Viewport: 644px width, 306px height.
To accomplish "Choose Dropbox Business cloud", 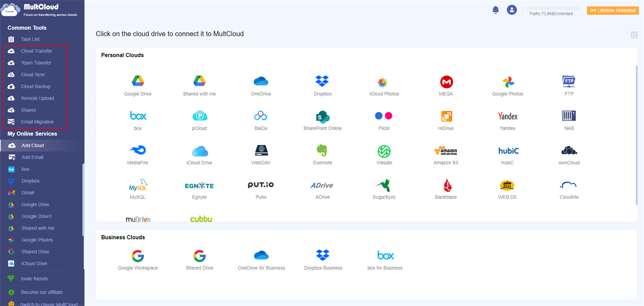I will (323, 256).
